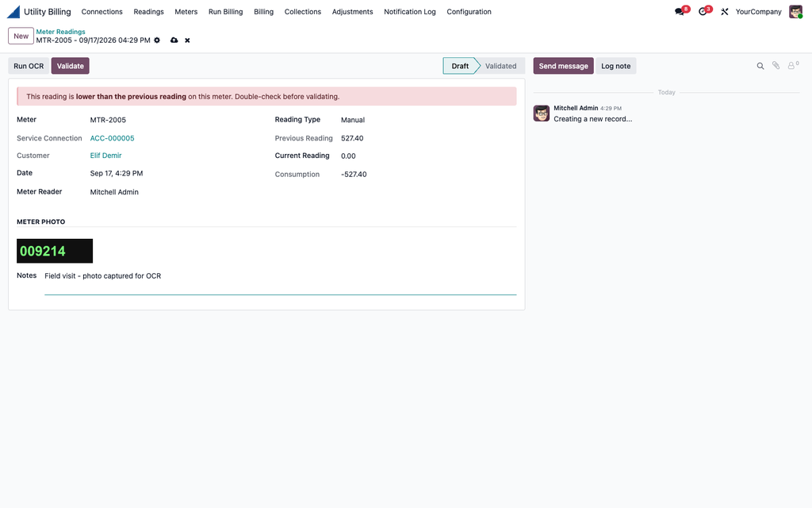Open the gear actions menu

[157, 40]
